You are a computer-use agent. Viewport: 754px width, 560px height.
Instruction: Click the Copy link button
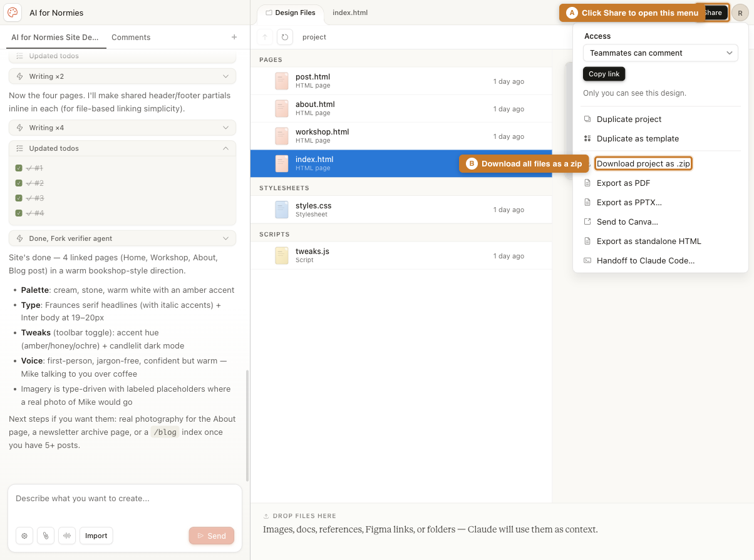click(x=603, y=74)
